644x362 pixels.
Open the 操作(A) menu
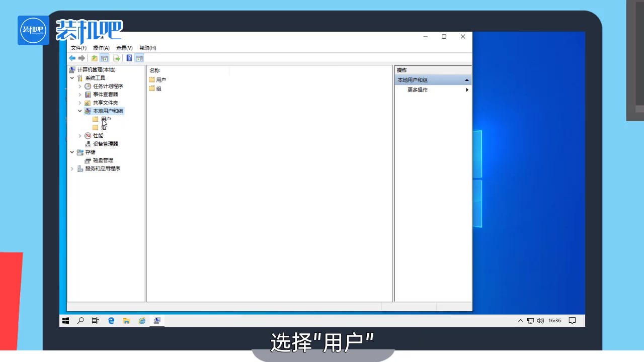coord(101,47)
